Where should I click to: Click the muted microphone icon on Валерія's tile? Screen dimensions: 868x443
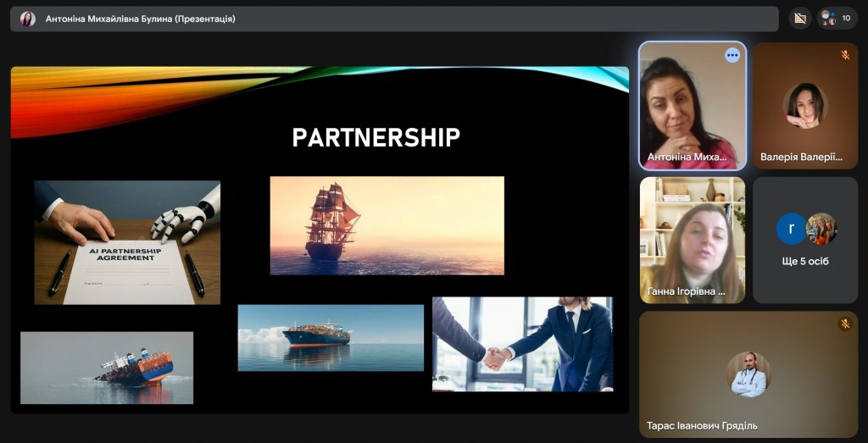845,55
